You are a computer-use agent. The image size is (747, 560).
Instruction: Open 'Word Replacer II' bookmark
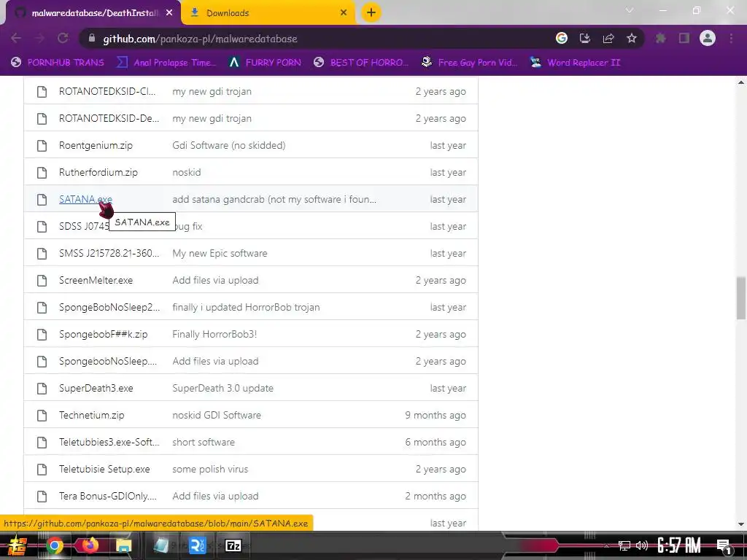576,63
